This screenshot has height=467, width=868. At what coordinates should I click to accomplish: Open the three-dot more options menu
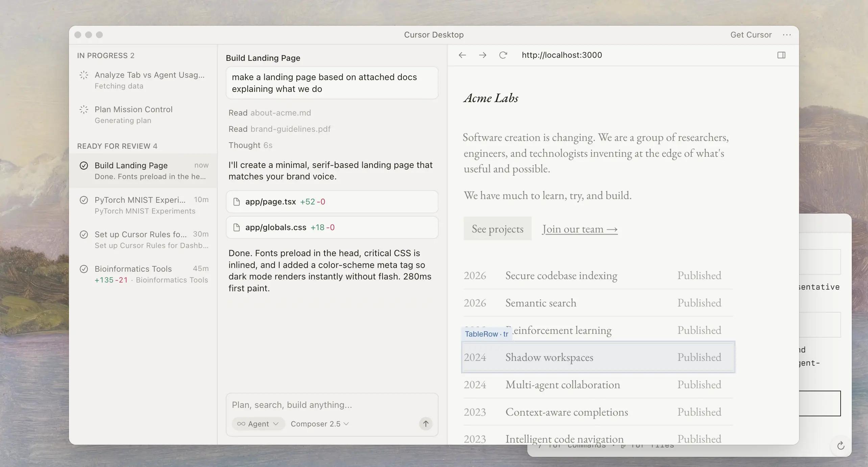787,35
